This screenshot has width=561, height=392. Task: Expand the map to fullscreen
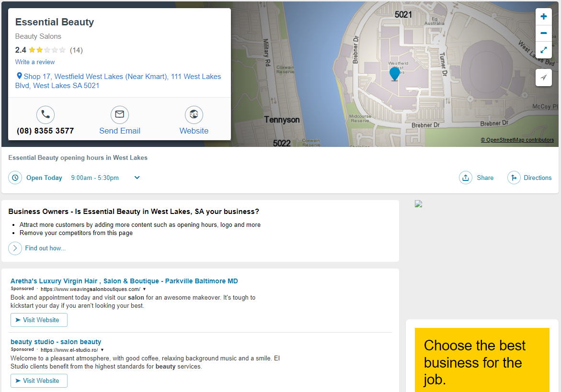[543, 50]
